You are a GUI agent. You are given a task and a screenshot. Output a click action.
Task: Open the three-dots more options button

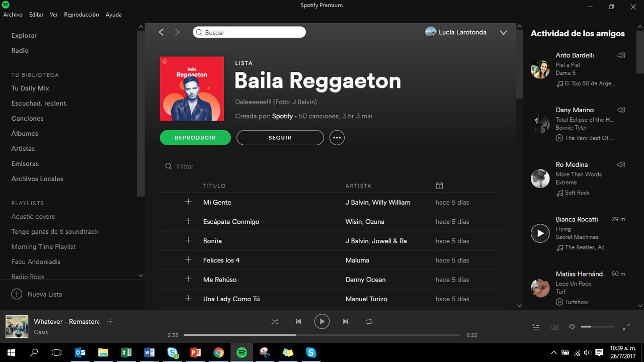[337, 138]
